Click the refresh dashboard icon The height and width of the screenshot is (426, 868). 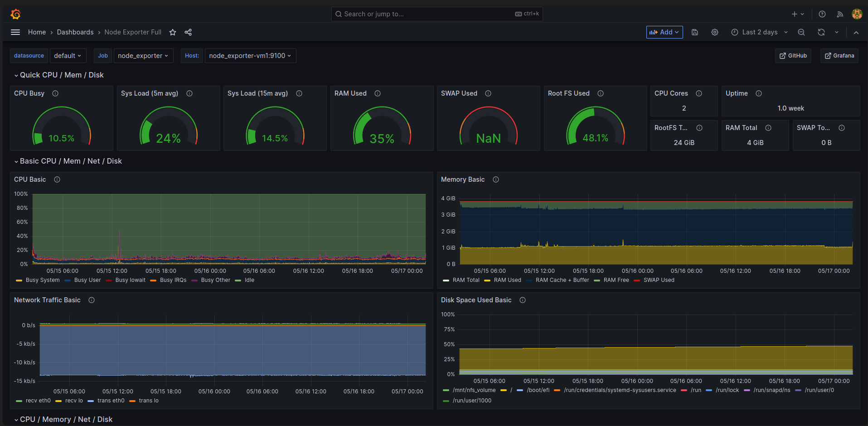click(821, 32)
